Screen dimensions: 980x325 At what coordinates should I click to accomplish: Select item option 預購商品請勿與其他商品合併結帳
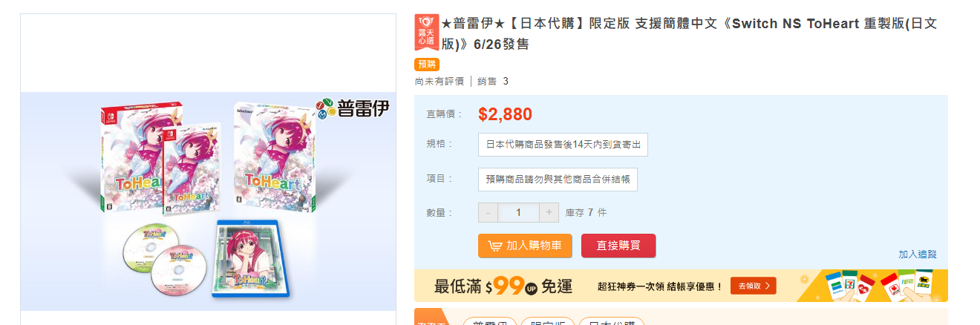pos(558,180)
